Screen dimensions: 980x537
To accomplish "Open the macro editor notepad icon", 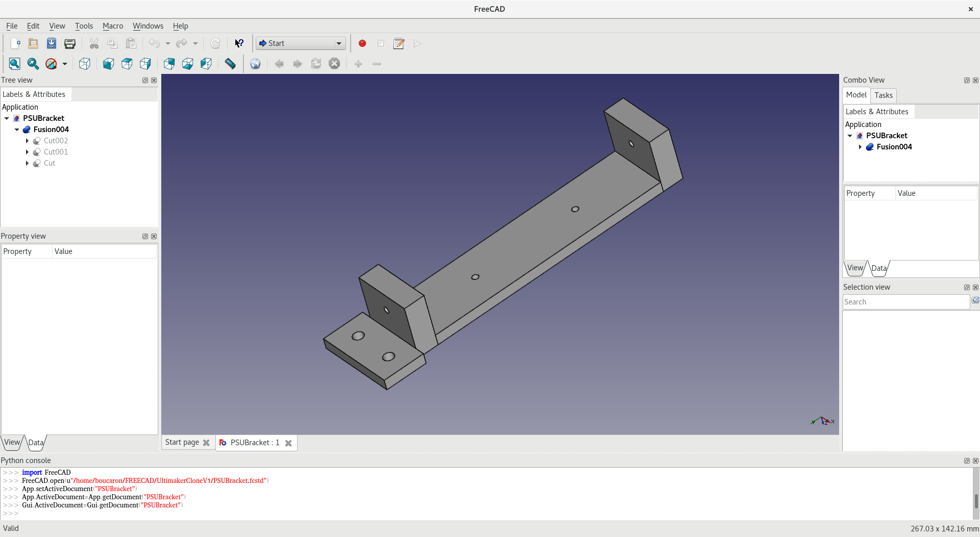I will click(x=399, y=44).
